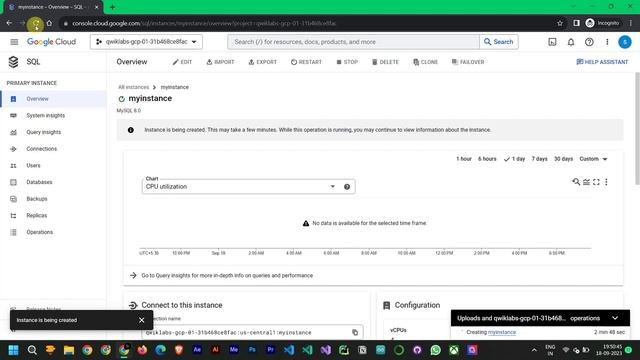Toggle the chart legend icon
Image resolution: width=640 pixels, height=360 pixels.
tap(586, 182)
